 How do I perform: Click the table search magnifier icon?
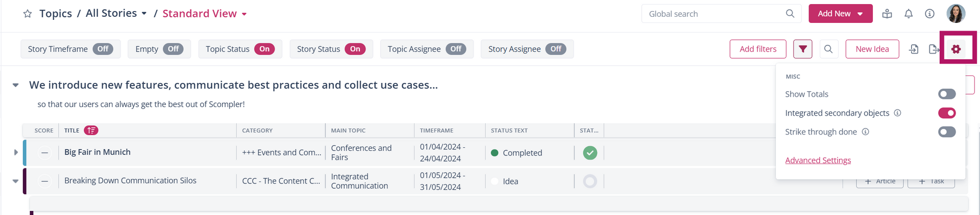[x=828, y=49]
